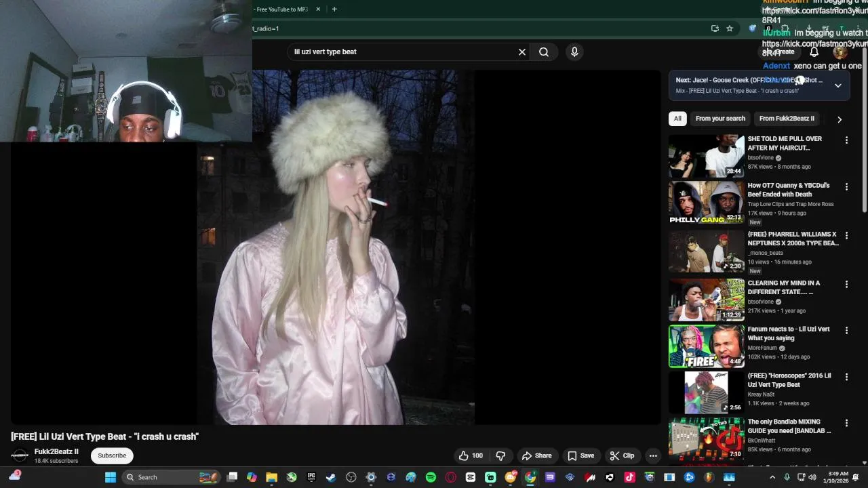Viewport: 868px width, 488px height.
Task: Open PHARRELL WILLIAMS X NEPTUNES beat thumbnail
Action: click(x=707, y=251)
